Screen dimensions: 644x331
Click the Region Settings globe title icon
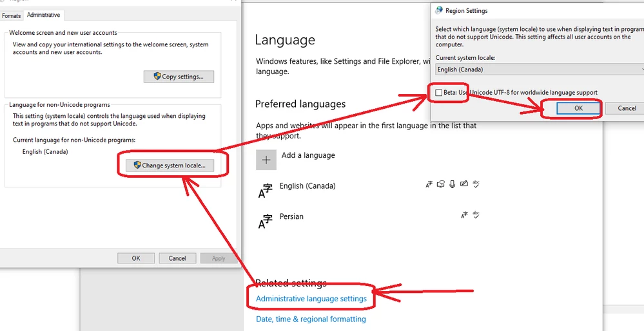(x=439, y=10)
